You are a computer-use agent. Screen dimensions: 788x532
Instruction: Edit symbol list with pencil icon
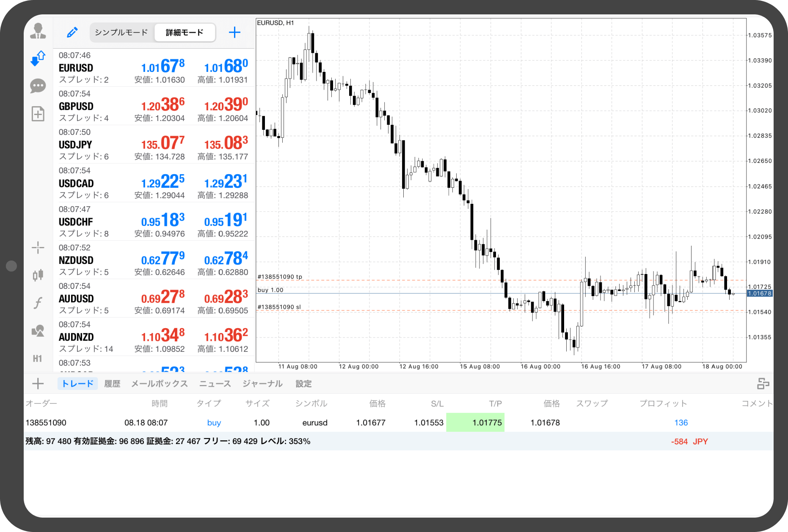pos(72,33)
